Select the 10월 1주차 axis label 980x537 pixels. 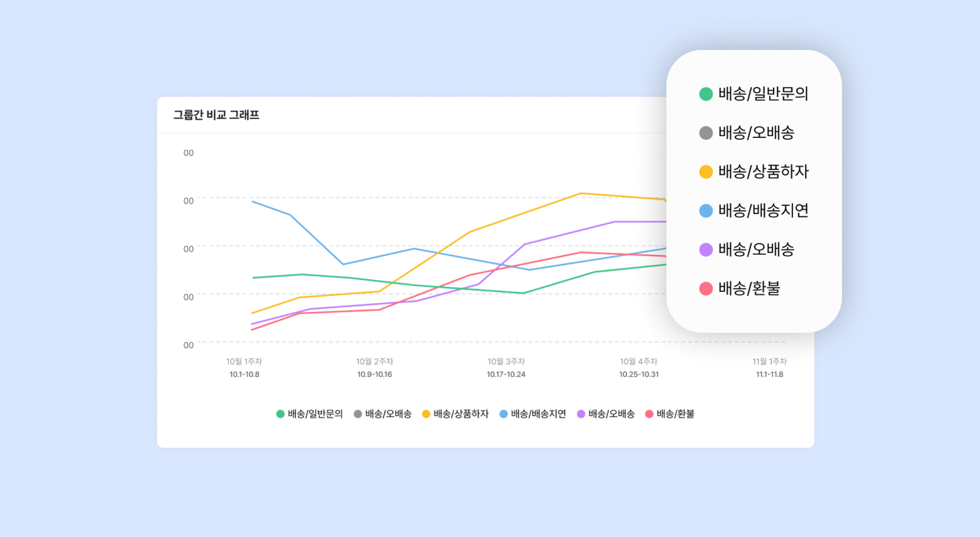(x=244, y=361)
